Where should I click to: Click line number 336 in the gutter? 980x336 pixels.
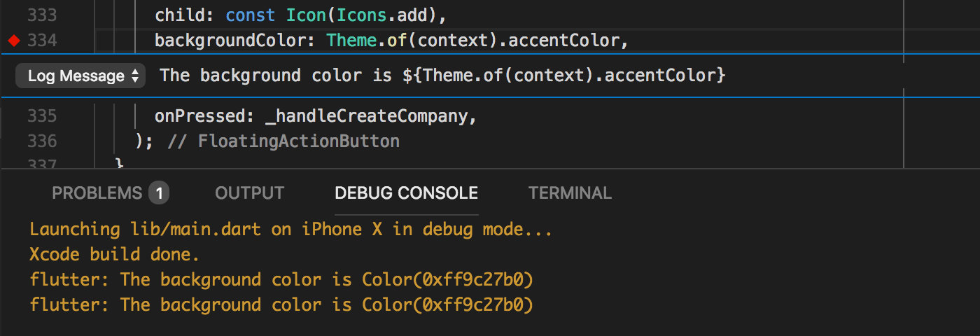[42, 141]
